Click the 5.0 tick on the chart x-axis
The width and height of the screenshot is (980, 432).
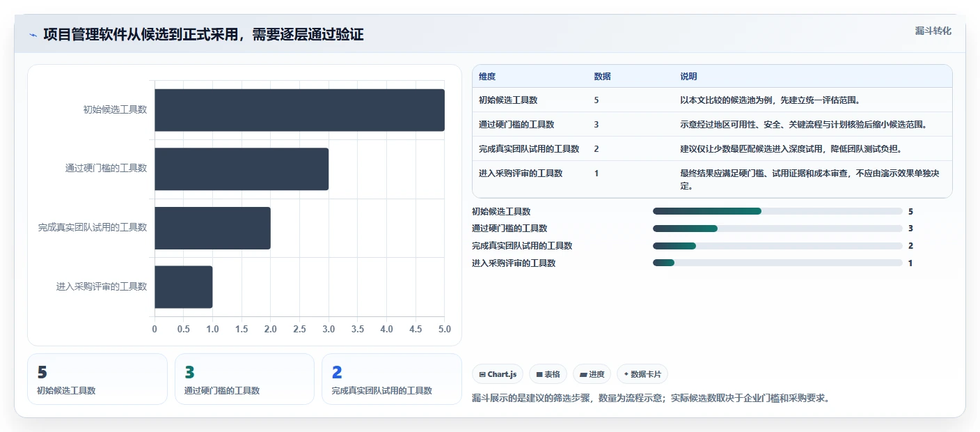click(444, 329)
